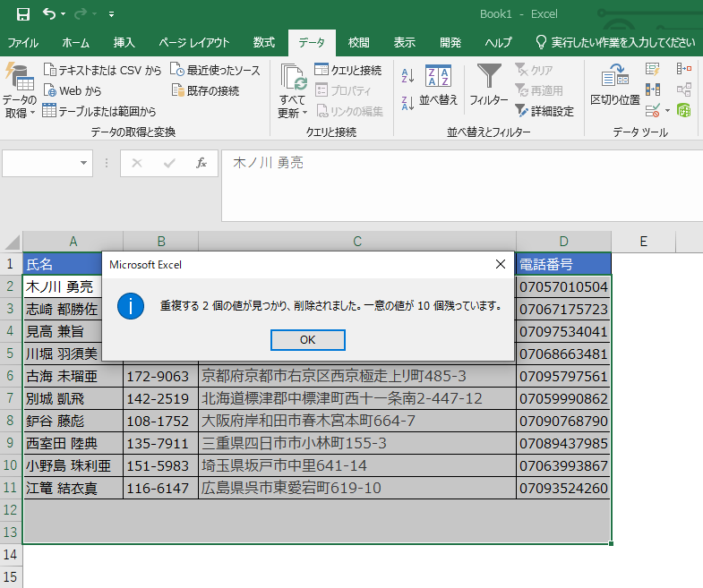Switch to the 挿入 tab
Image resolution: width=703 pixels, height=588 pixels.
tap(124, 43)
